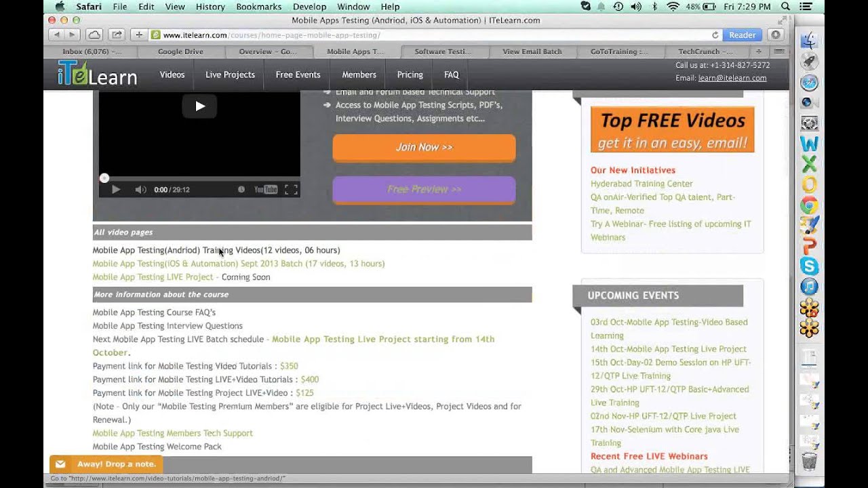
Task: Click the new tab plus button
Action: coord(759,52)
